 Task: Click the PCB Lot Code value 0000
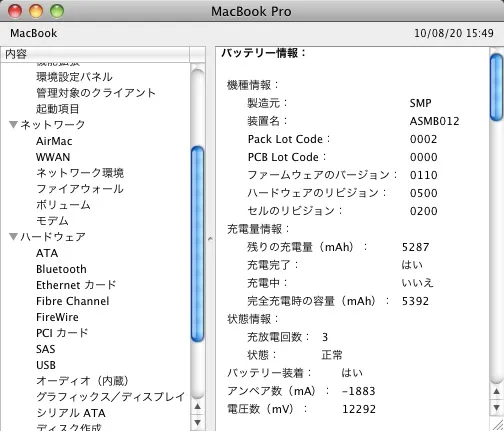click(x=423, y=157)
